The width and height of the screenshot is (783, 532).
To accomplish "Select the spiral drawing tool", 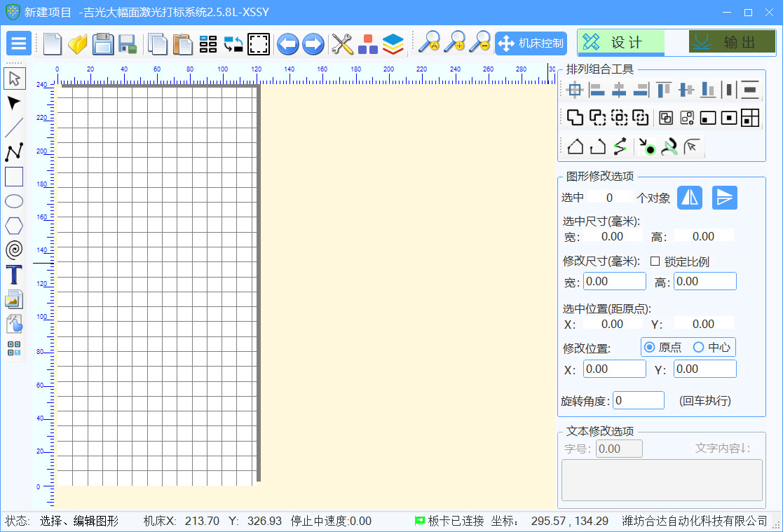I will [14, 249].
